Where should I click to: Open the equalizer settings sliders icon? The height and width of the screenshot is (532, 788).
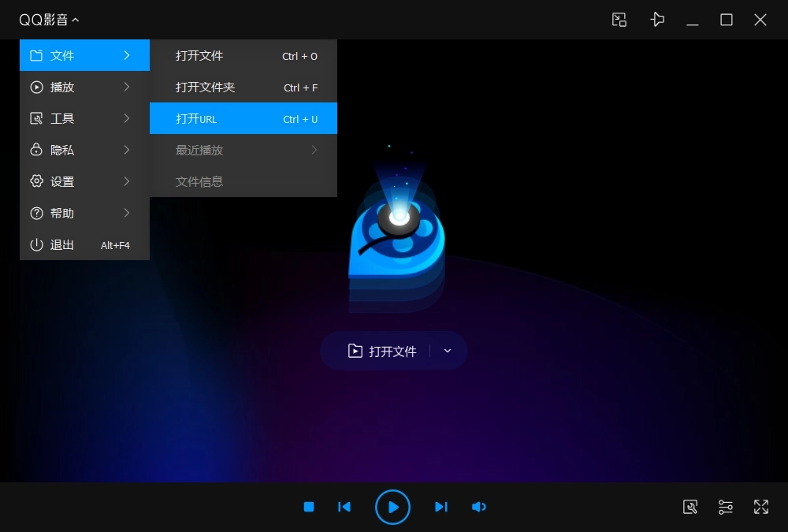point(726,507)
